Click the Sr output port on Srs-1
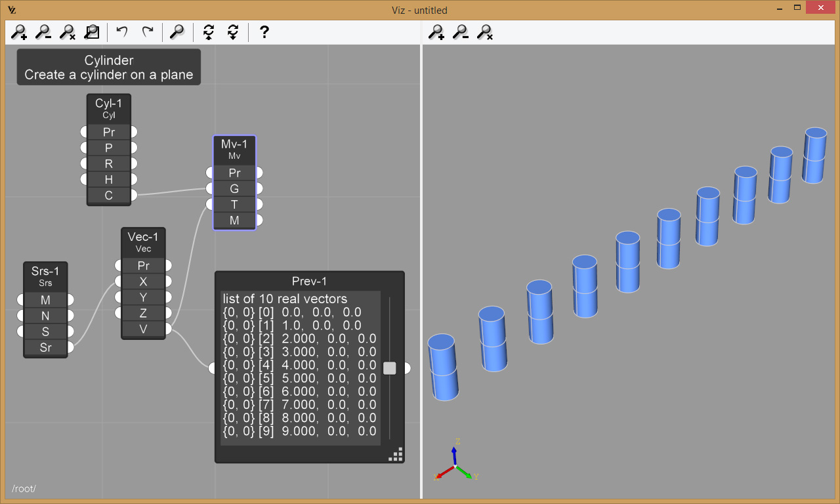The height and width of the screenshot is (504, 840). click(70, 347)
